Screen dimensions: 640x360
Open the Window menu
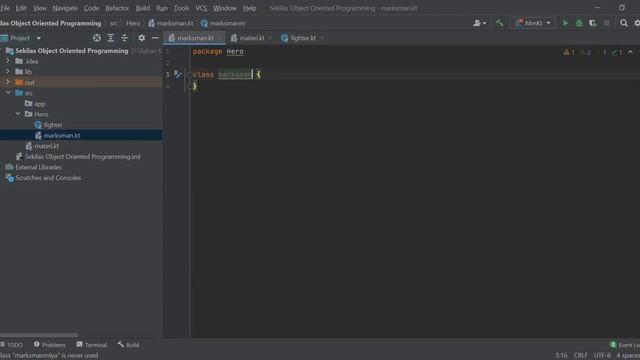[x=225, y=8]
